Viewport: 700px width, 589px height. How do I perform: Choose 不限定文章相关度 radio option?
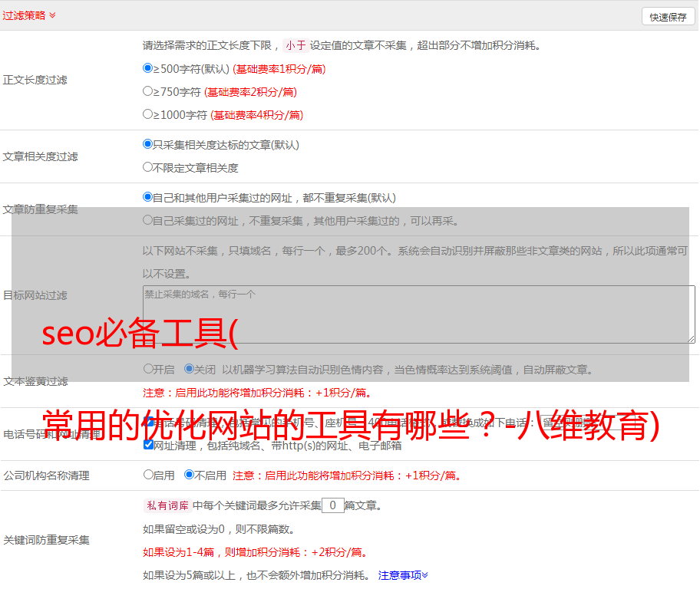(x=147, y=167)
